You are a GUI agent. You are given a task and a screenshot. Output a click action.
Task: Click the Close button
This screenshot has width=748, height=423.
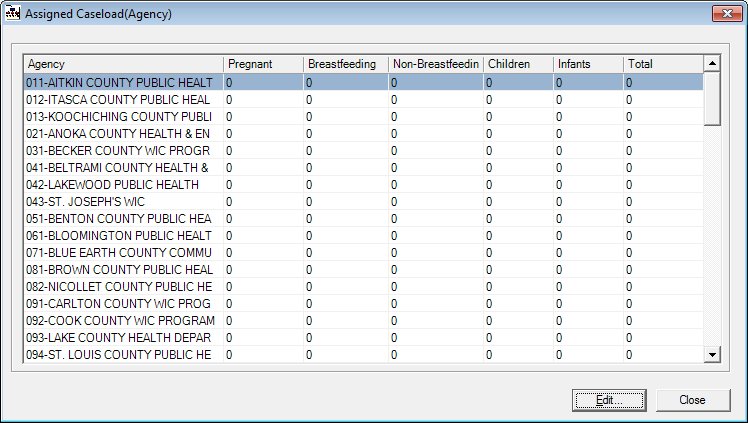click(693, 400)
